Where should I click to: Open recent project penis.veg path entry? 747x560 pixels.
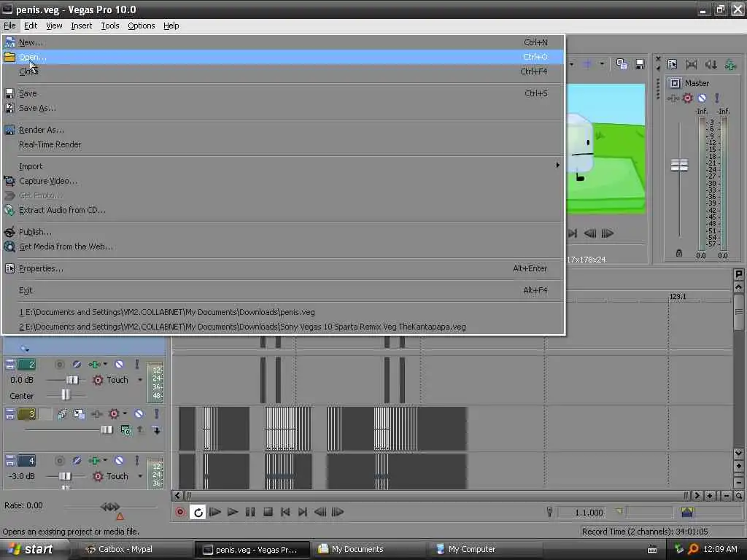click(284, 312)
